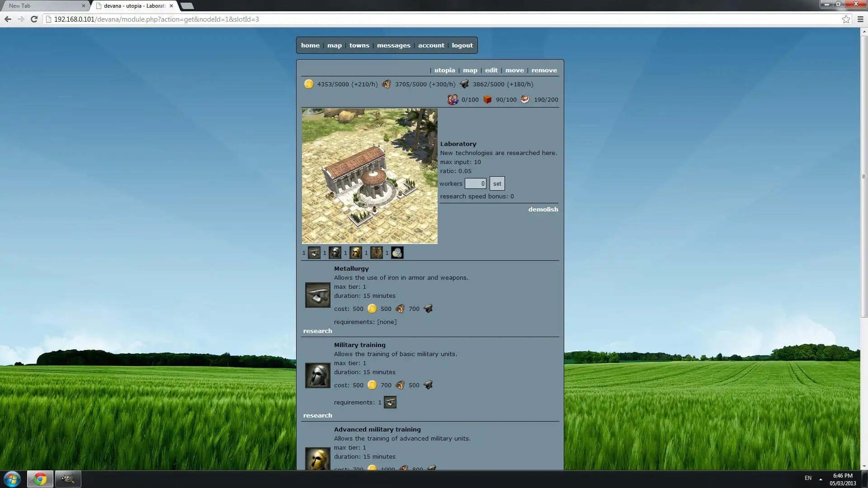This screenshot has width=868, height=488.
Task: Click the third building slot icon in row
Action: click(355, 253)
